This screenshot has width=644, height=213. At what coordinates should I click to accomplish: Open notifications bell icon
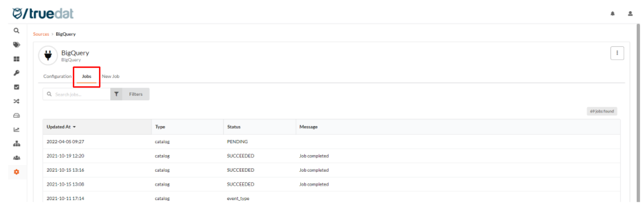coord(612,13)
